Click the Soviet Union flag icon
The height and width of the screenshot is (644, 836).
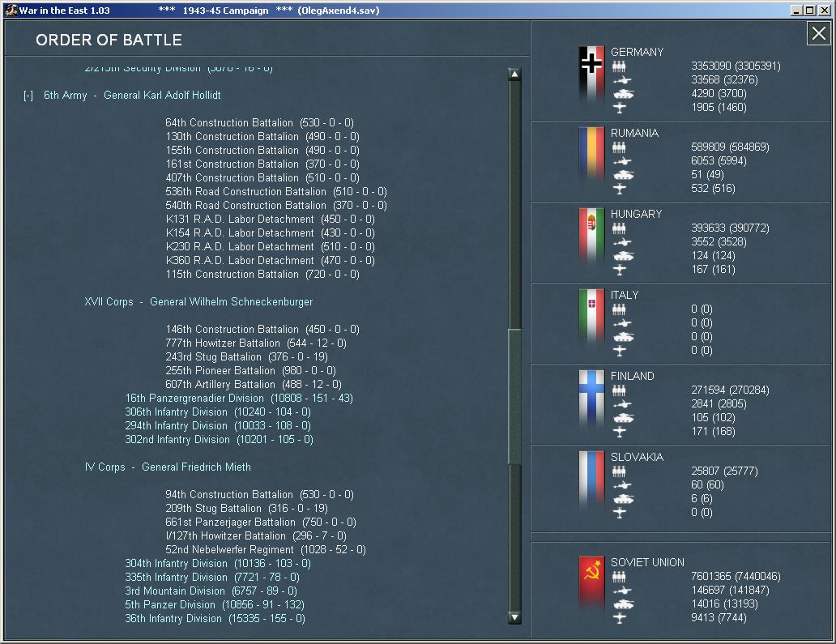pyautogui.click(x=591, y=584)
